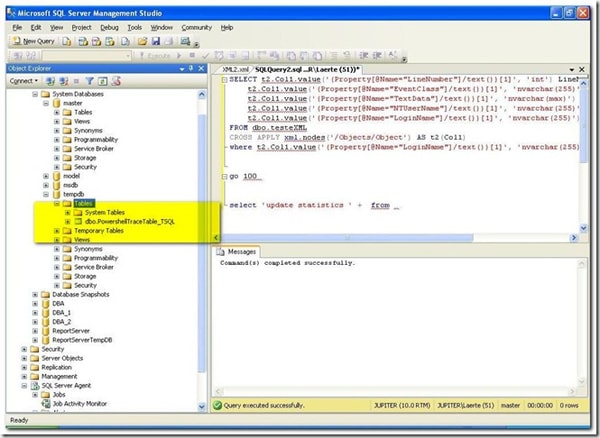Open the Community menu

click(x=197, y=28)
